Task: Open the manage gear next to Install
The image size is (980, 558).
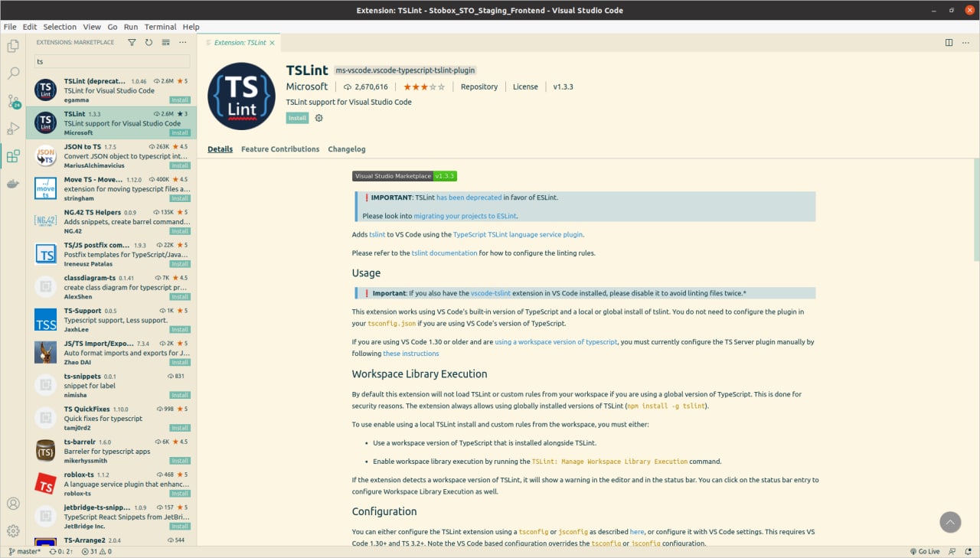Action: (319, 118)
